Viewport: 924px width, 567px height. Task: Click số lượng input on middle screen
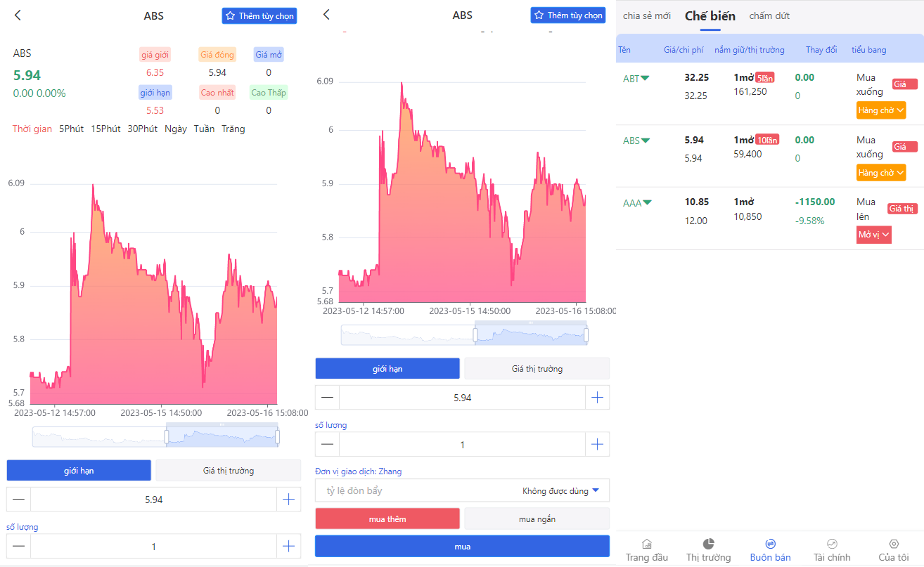tap(462, 444)
